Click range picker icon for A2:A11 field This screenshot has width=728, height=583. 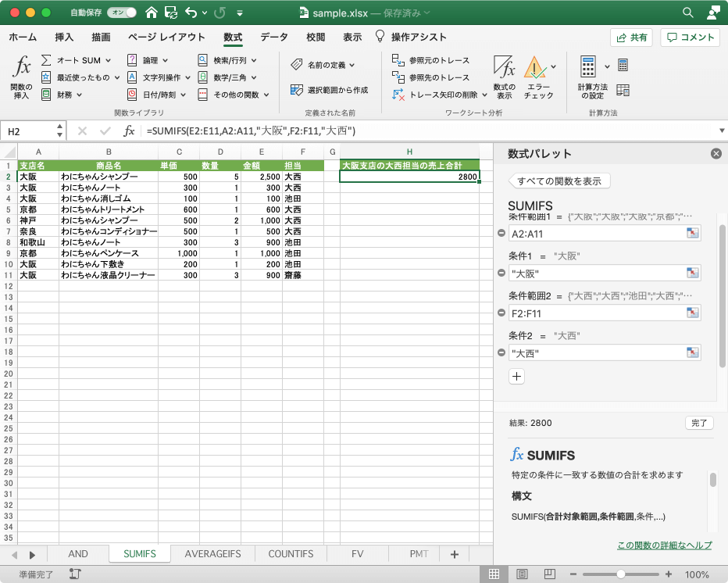click(x=692, y=233)
